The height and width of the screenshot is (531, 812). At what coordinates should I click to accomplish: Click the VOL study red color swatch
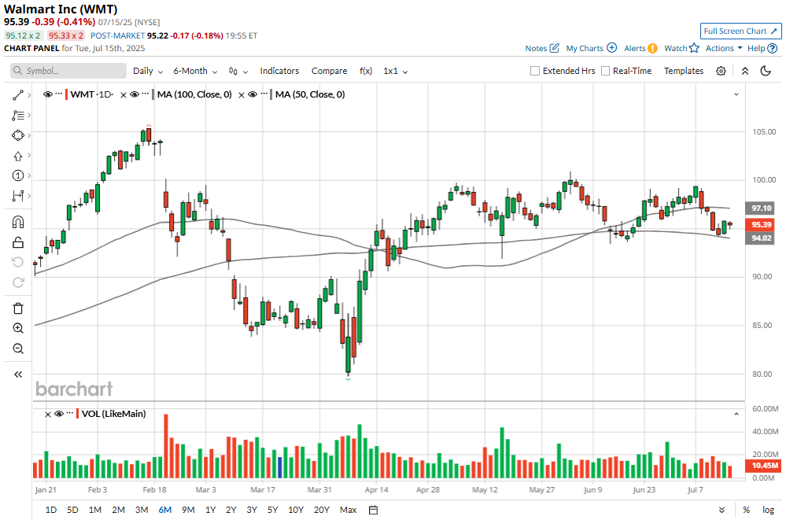(x=78, y=414)
